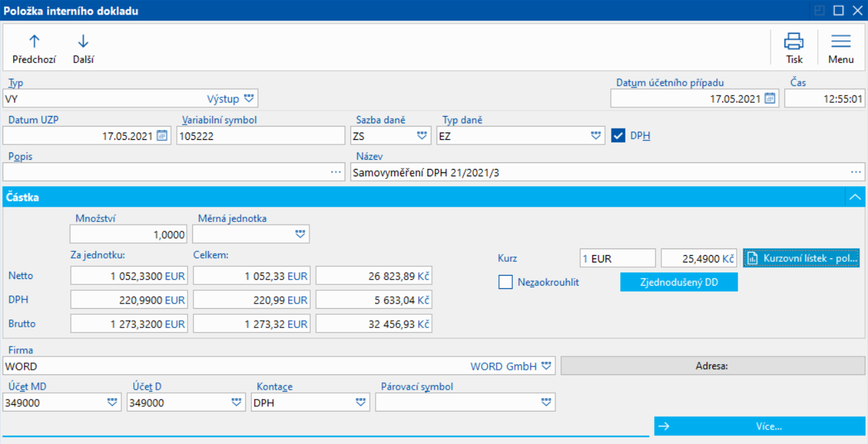Open calendar picker for Datum UZP
Viewport: 868px width, 444px height.
tap(162, 136)
